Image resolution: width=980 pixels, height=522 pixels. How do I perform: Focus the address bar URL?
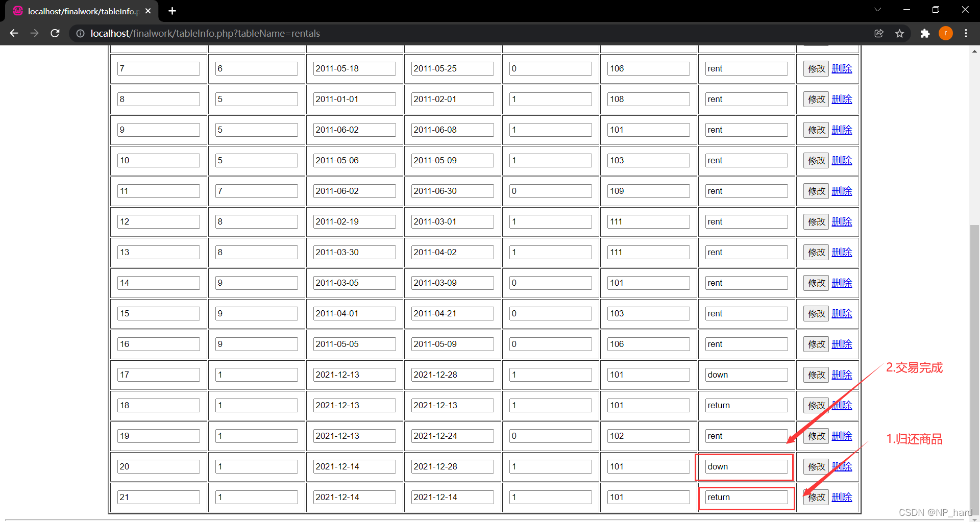coord(205,33)
